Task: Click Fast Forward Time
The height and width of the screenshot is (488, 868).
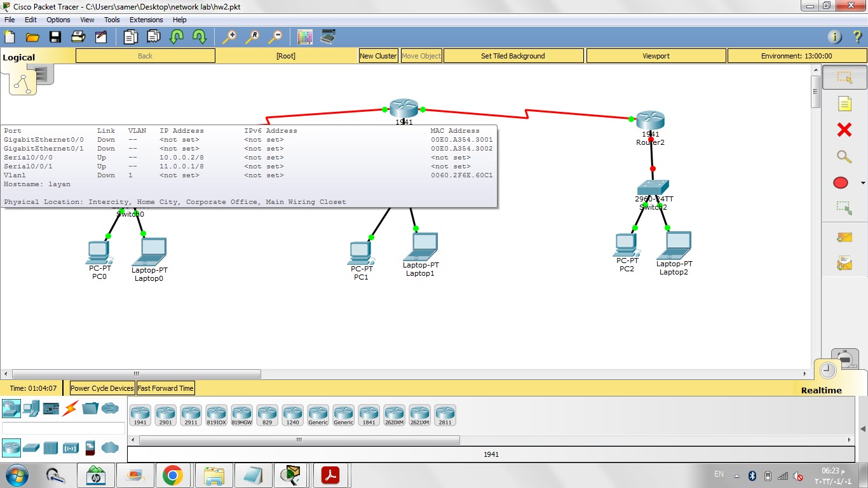Action: 165,388
